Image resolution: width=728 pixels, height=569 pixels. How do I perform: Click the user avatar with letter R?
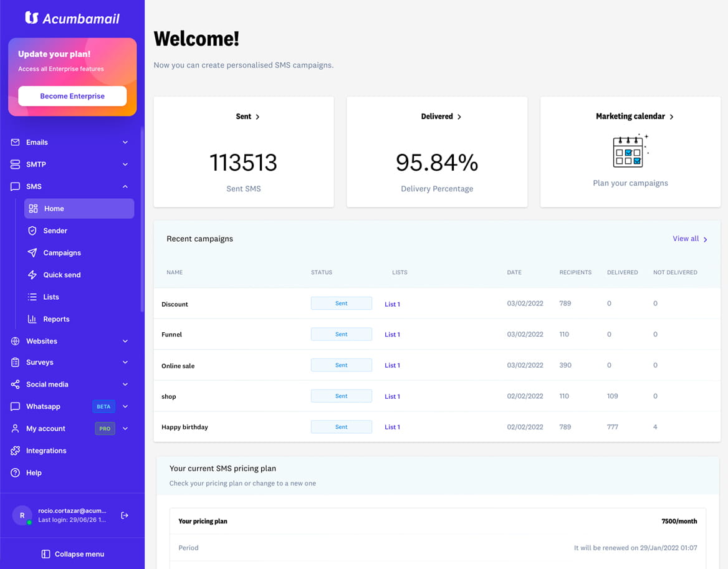click(22, 515)
